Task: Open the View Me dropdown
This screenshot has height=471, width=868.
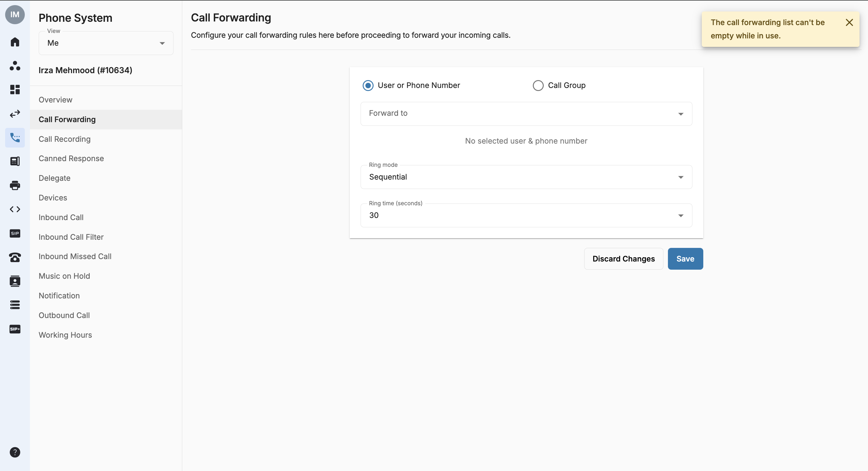Action: 106,43
